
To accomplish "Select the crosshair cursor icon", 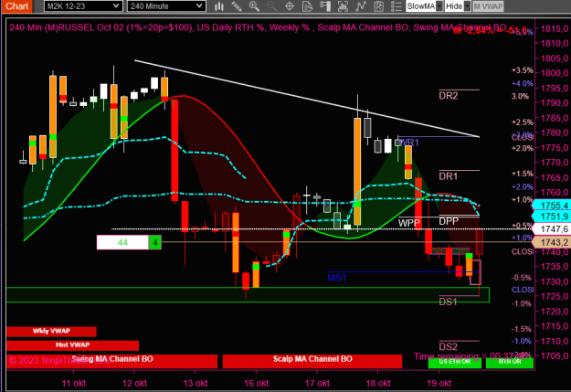I will 290,6.
